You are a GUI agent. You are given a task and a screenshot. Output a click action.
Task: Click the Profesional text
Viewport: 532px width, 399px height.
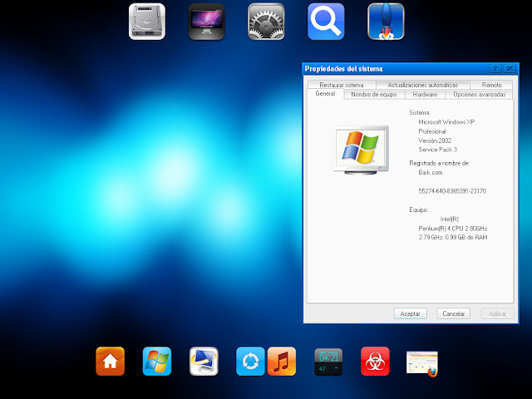click(x=432, y=131)
